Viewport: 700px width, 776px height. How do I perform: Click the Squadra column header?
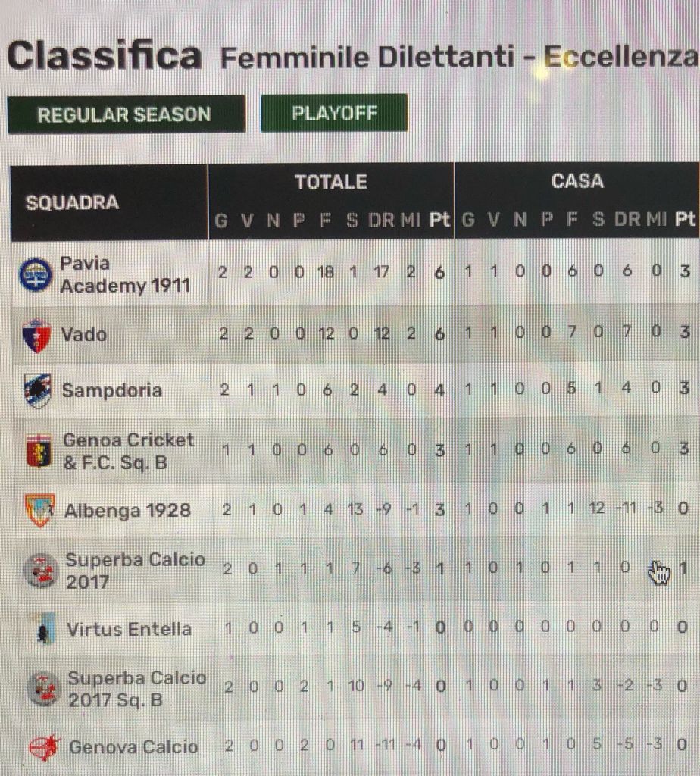[72, 202]
